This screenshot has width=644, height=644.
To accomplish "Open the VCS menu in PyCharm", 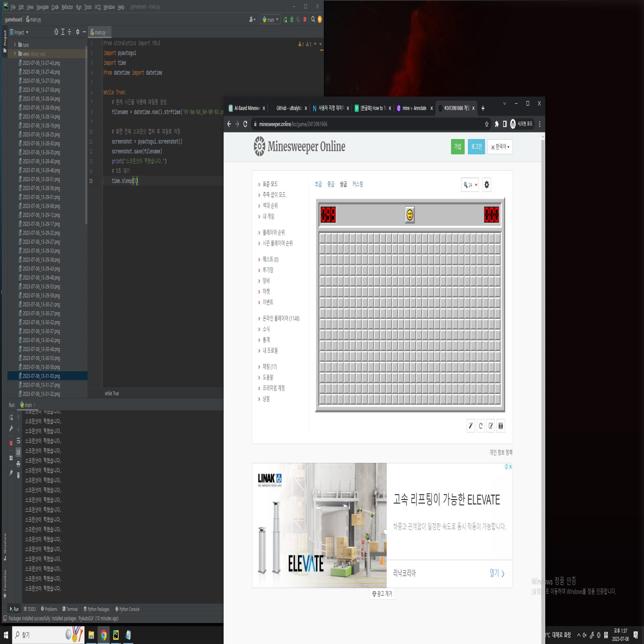I will (x=97, y=7).
